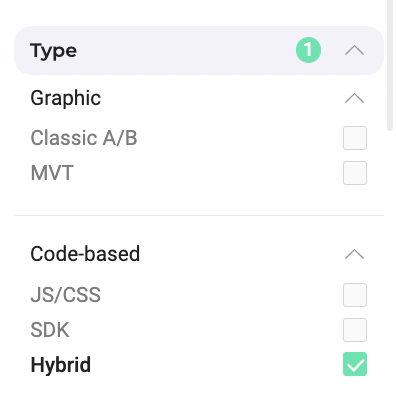396x406 pixels.
Task: Collapse the Code-based group chevron
Action: [x=354, y=254]
